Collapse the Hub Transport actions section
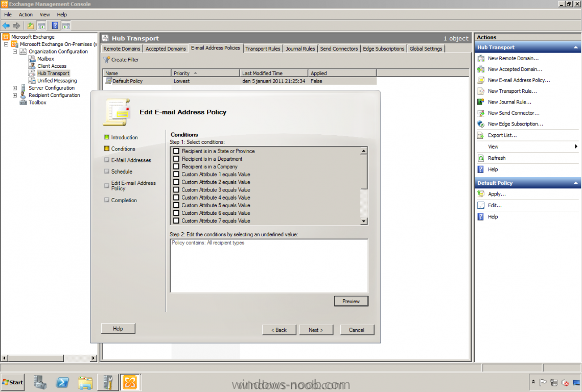 tap(576, 47)
